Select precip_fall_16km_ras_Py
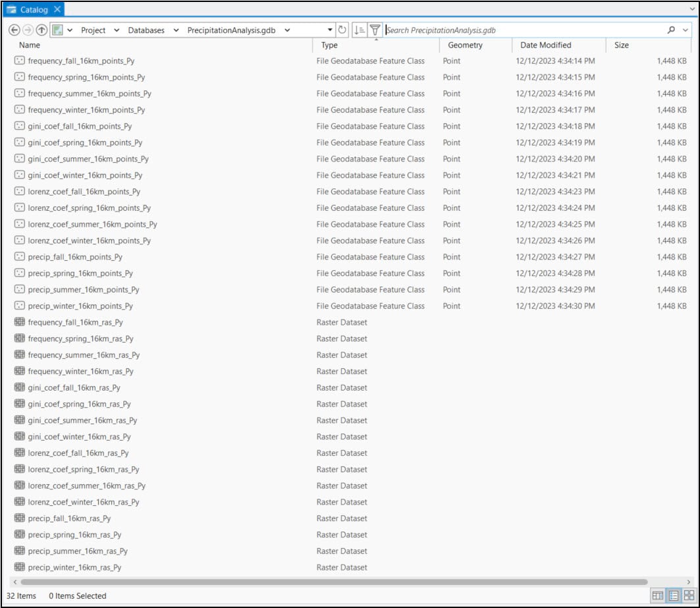 [x=69, y=518]
